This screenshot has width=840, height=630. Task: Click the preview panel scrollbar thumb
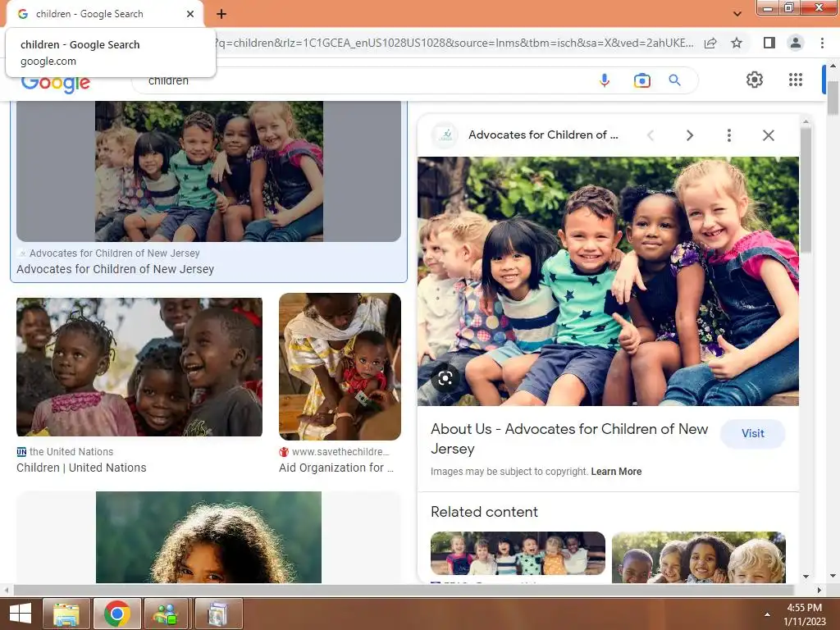pyautogui.click(x=806, y=189)
